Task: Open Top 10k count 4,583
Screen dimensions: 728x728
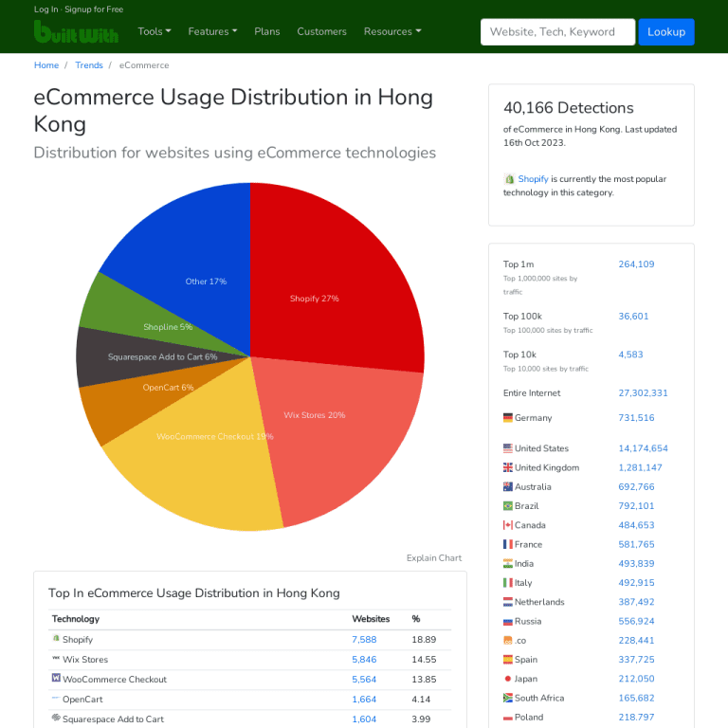Action: [630, 355]
